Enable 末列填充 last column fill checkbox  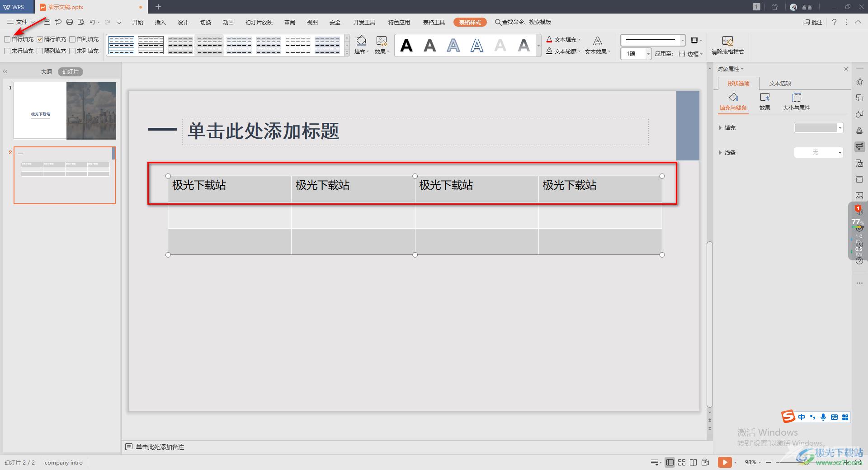[x=72, y=51]
